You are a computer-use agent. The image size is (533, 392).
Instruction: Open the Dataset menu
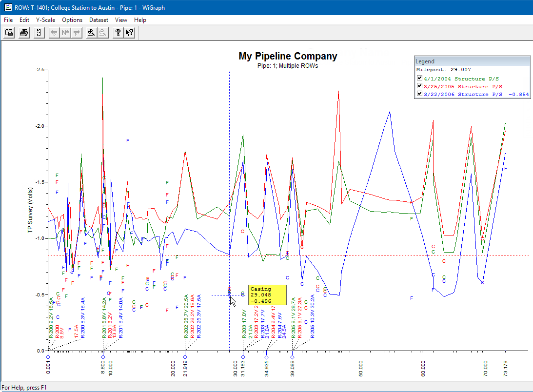[x=99, y=20]
